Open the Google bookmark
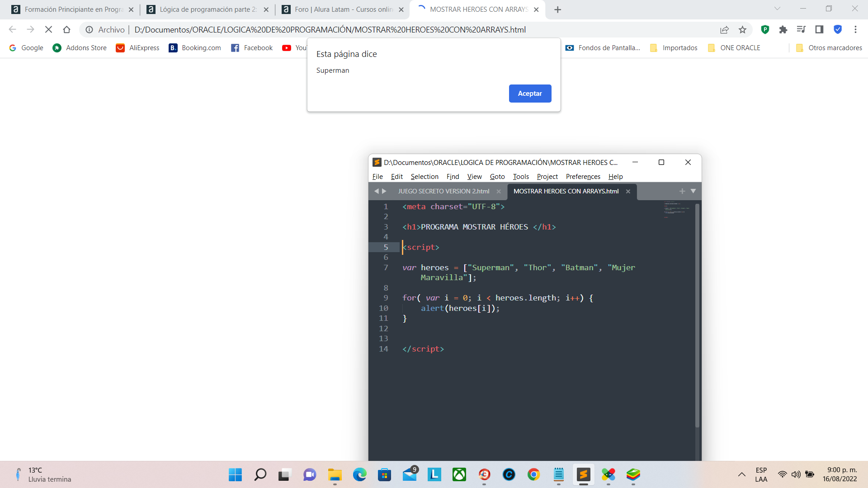Screen dimensions: 868x488 point(26,48)
